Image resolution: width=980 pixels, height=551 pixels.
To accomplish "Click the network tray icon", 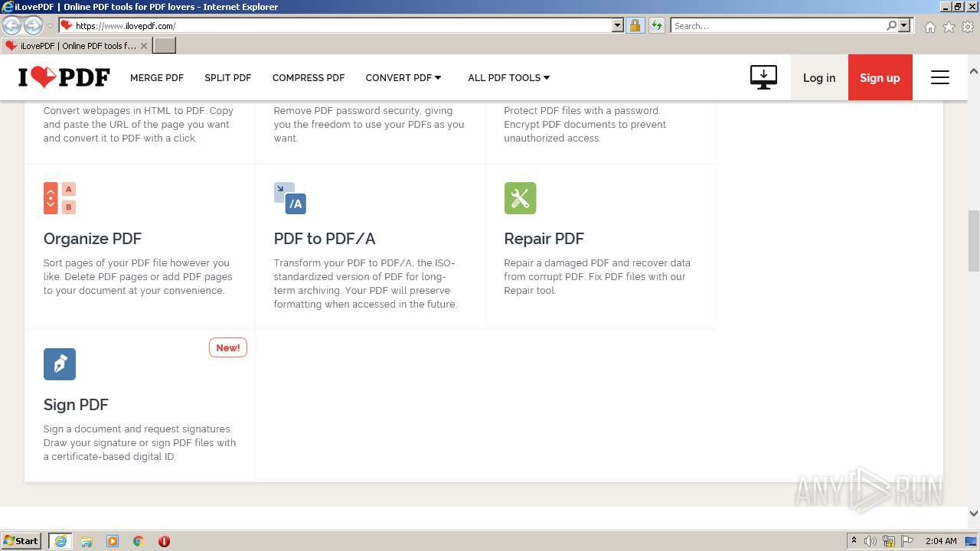I will 889,541.
